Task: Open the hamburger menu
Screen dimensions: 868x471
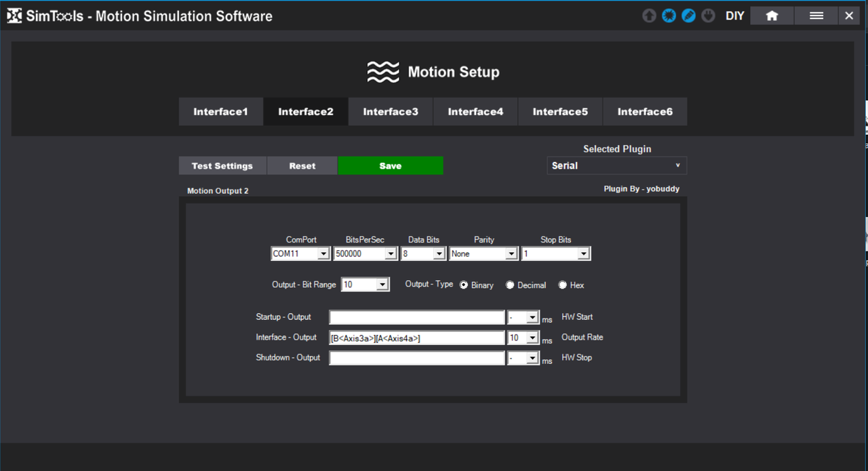Action: (816, 16)
